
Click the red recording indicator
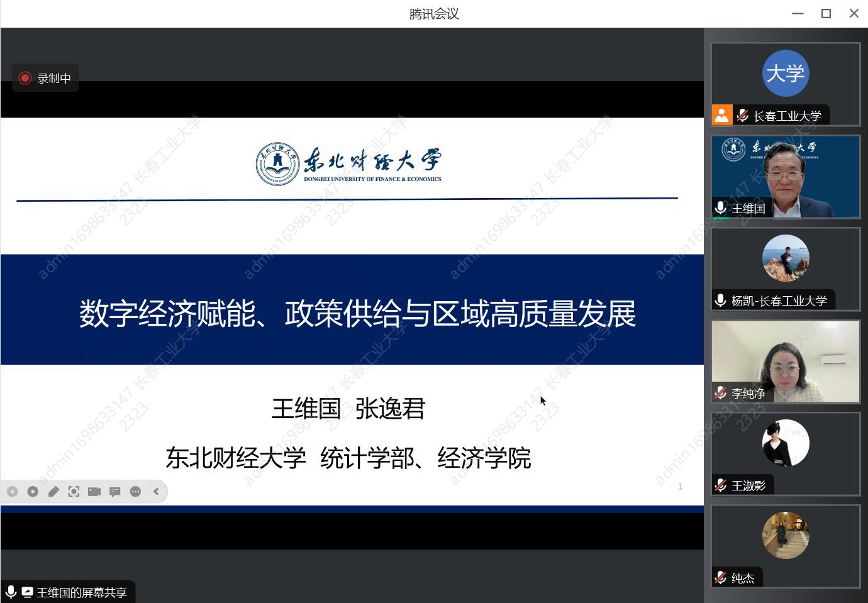(x=25, y=78)
